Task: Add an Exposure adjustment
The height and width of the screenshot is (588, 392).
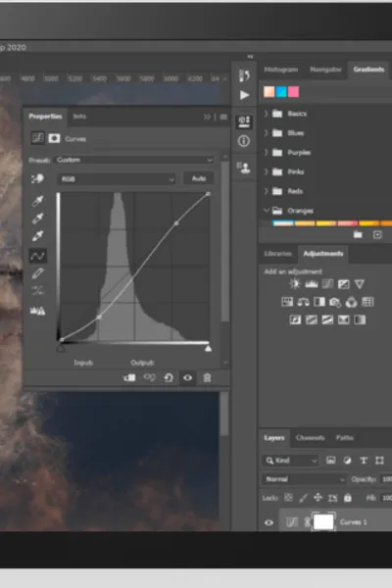Action: click(344, 284)
